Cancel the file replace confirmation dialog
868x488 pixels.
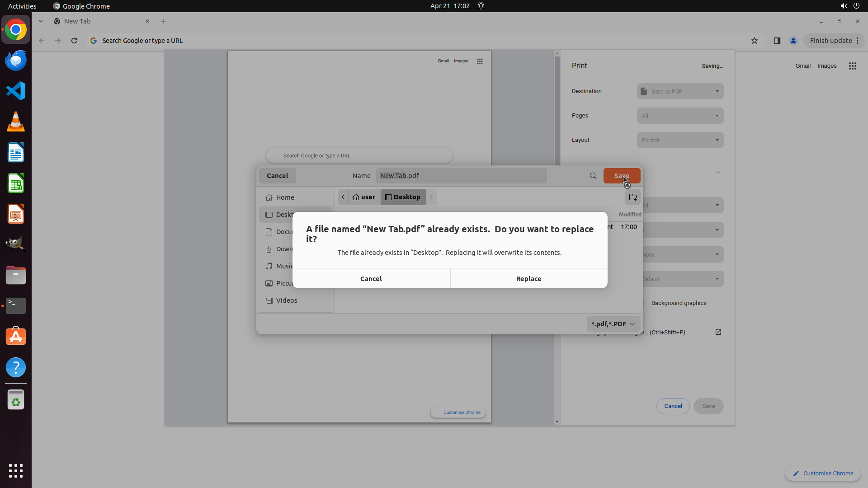click(x=371, y=279)
